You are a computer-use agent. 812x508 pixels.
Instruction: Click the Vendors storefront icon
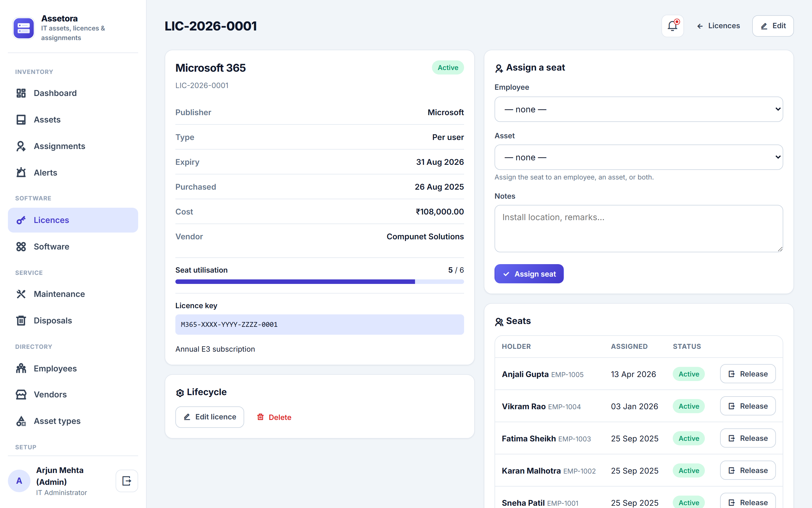tap(21, 395)
